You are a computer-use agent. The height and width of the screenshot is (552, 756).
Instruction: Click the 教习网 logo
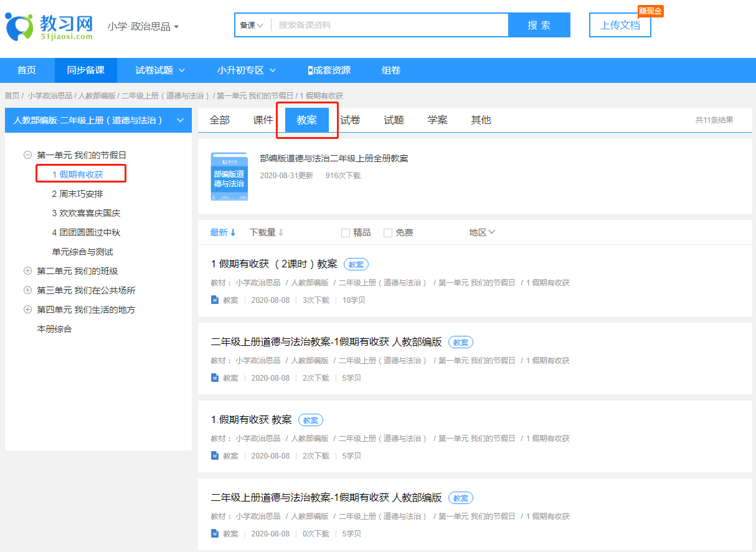click(49, 26)
